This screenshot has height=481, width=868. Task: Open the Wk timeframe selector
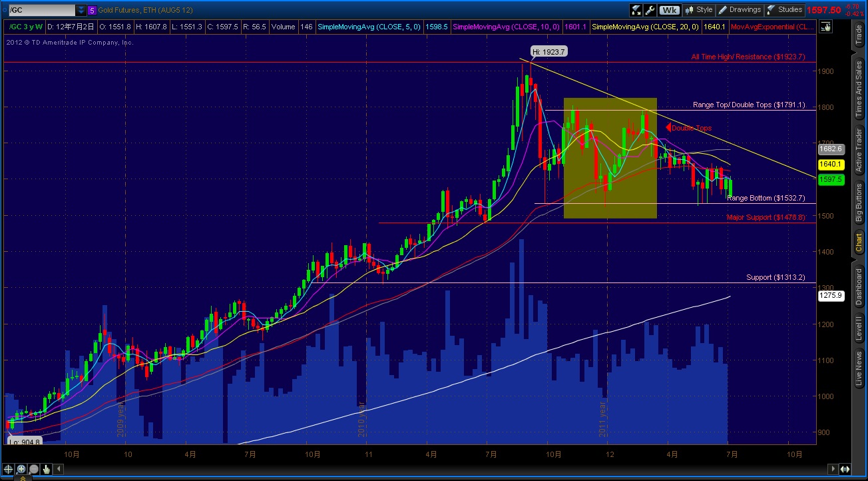tap(670, 10)
